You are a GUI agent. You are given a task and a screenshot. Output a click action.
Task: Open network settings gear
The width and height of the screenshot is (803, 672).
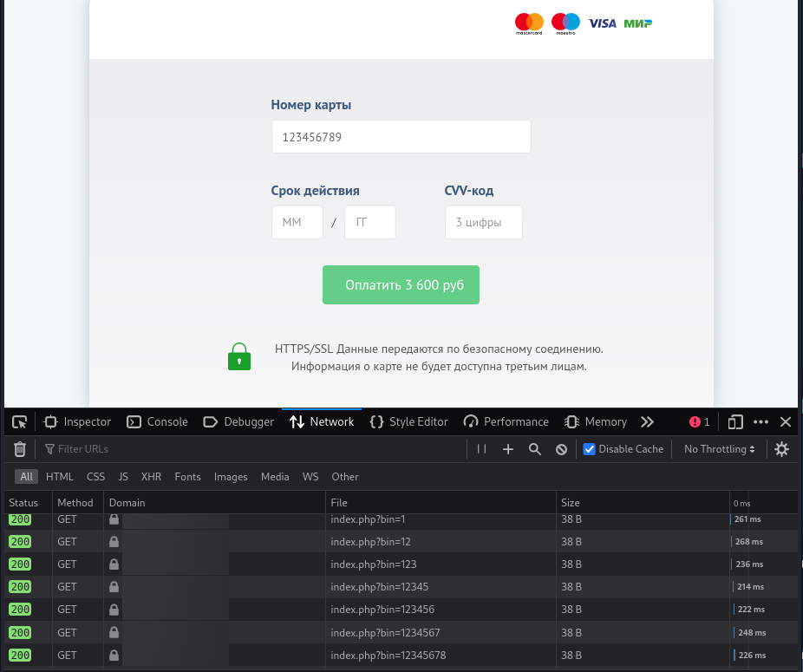(x=781, y=449)
